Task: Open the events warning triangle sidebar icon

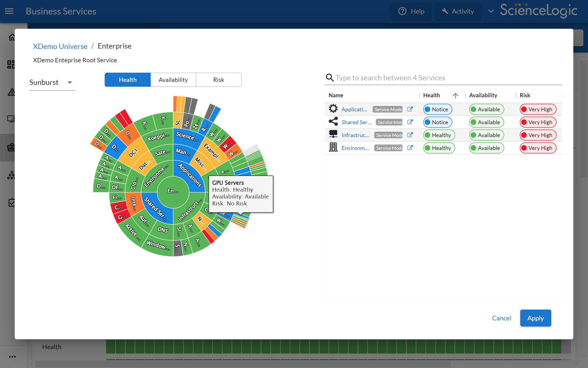Action: 11,92
